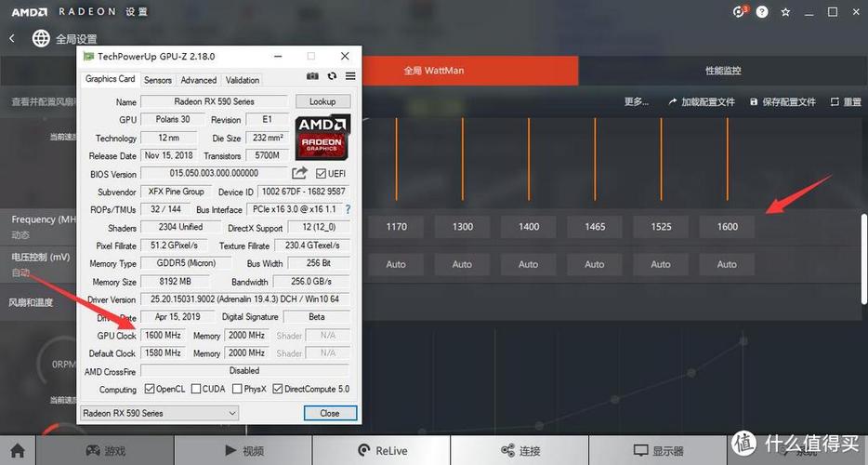
Task: Click 重置 to reset WattMan settings
Action: (x=846, y=102)
